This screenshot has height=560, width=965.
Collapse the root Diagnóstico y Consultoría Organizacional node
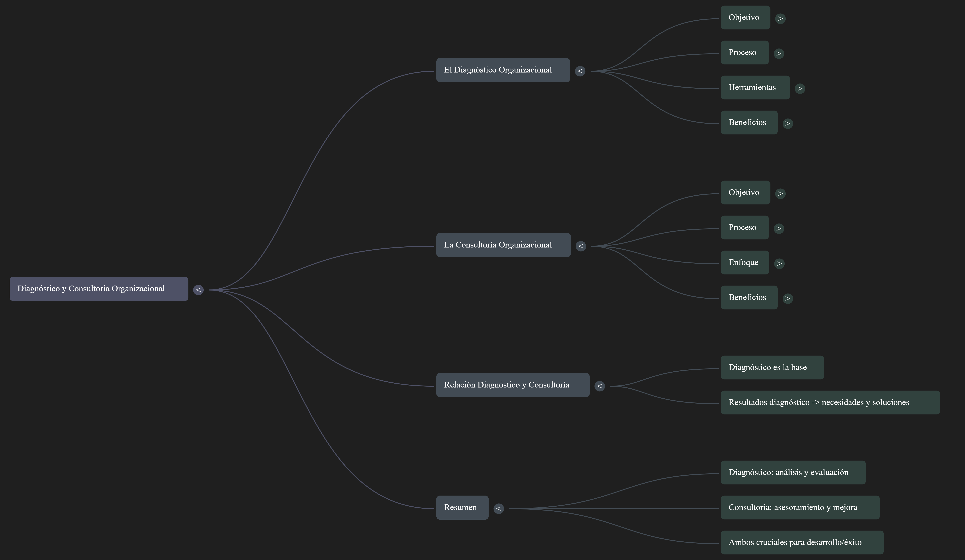[x=198, y=290]
